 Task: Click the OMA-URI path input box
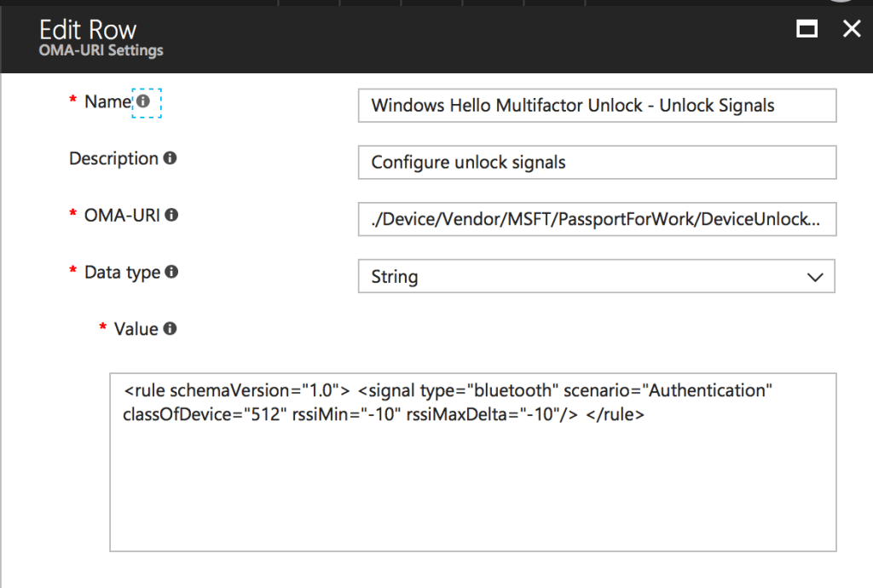597,219
